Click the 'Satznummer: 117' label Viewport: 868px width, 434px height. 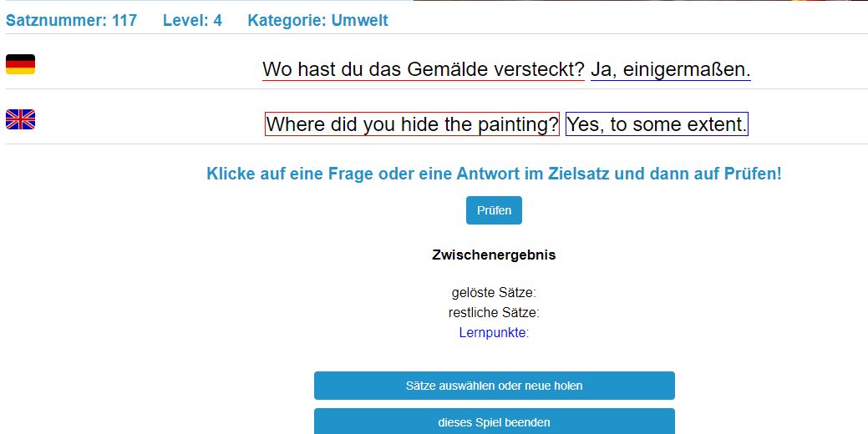click(x=71, y=20)
